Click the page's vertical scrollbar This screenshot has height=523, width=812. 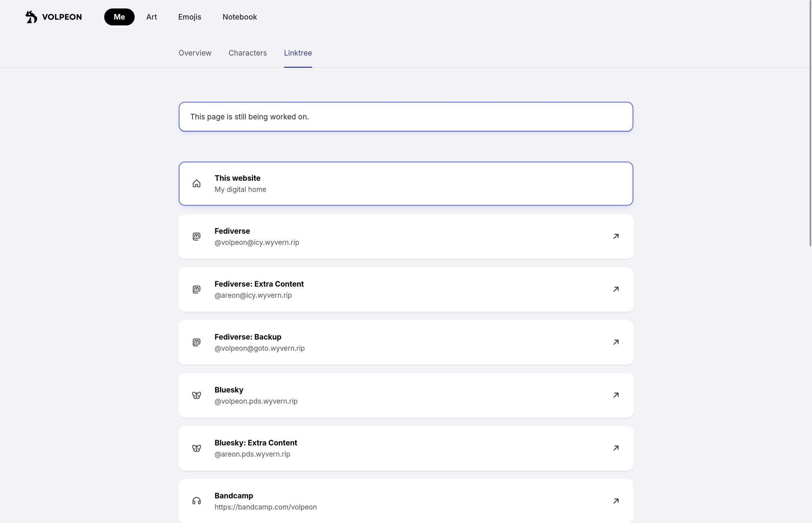[x=810, y=123]
